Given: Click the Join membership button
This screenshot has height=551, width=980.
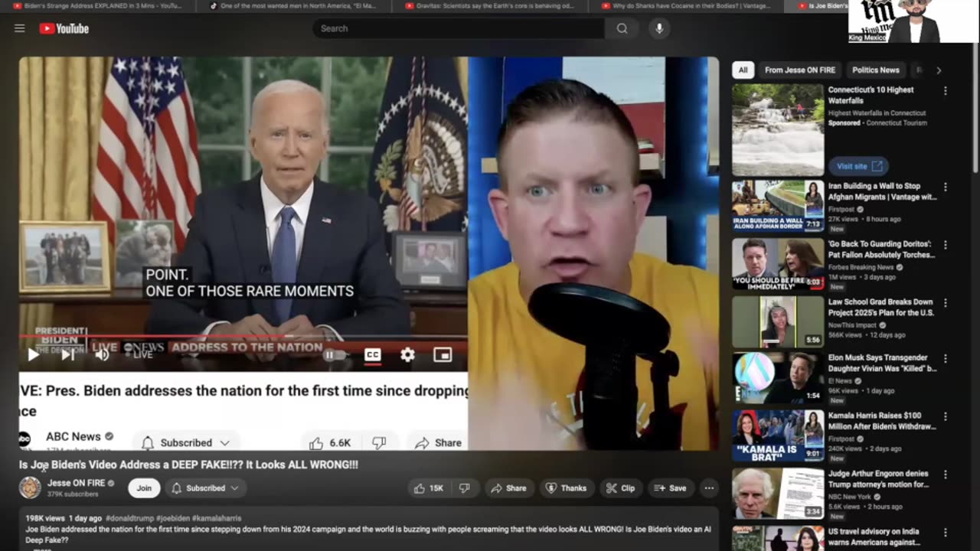Looking at the screenshot, I should (144, 488).
